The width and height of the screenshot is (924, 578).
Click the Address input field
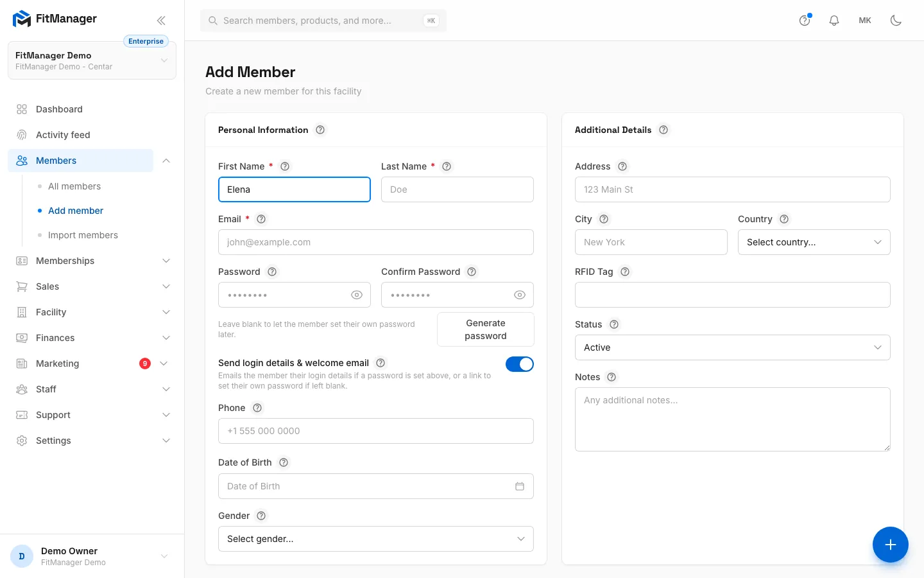(x=733, y=189)
